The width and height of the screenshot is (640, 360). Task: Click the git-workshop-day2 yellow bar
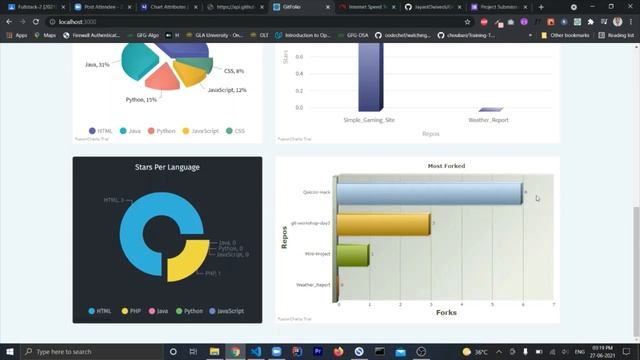pyautogui.click(x=383, y=224)
